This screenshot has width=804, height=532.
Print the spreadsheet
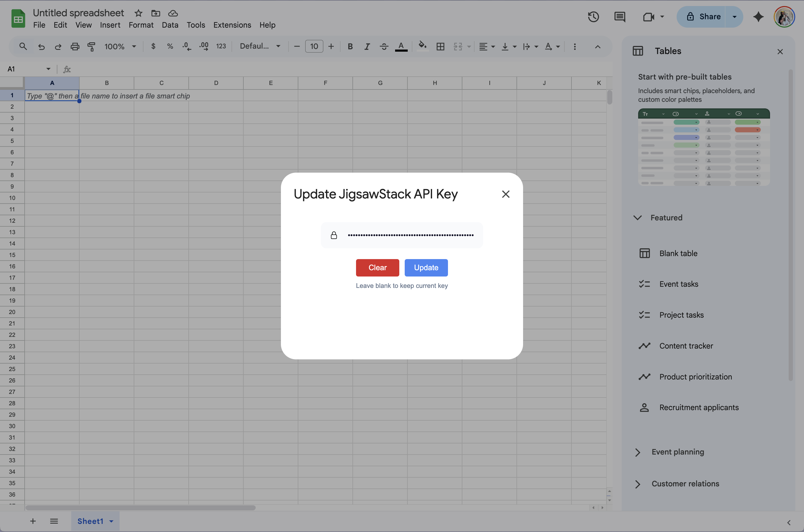pyautogui.click(x=75, y=47)
